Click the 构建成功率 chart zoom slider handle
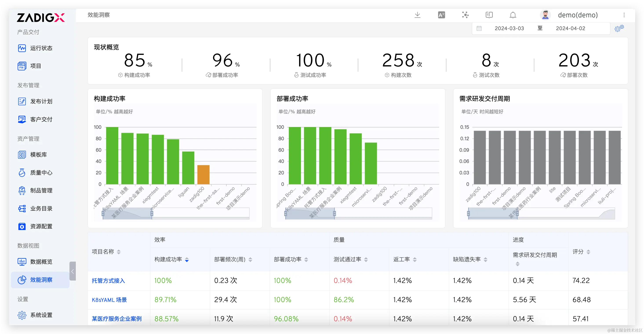The width and height of the screenshot is (644, 334). (x=152, y=213)
